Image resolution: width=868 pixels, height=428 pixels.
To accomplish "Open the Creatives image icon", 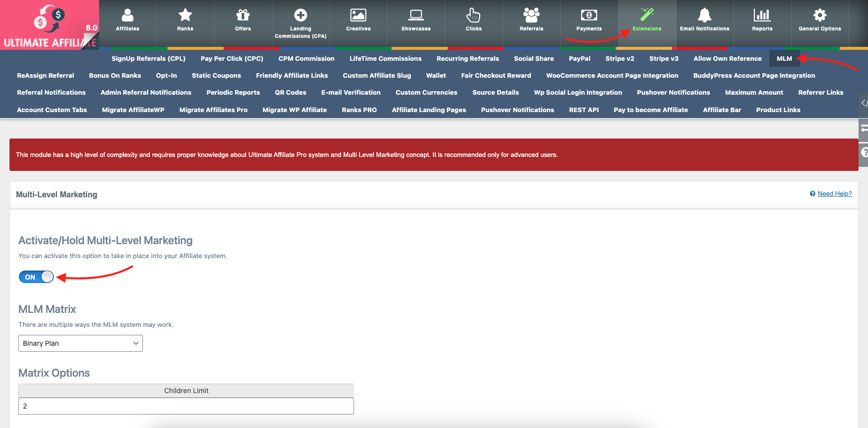I will 359,15.
